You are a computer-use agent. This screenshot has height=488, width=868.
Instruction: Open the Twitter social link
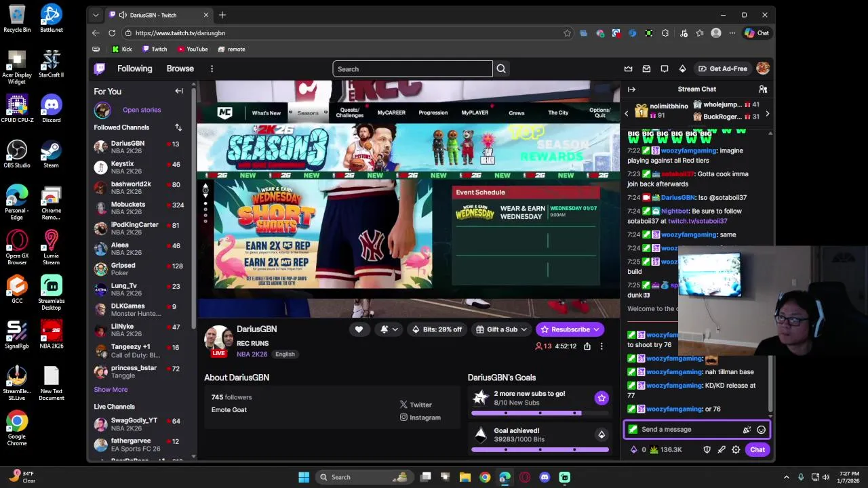point(416,405)
